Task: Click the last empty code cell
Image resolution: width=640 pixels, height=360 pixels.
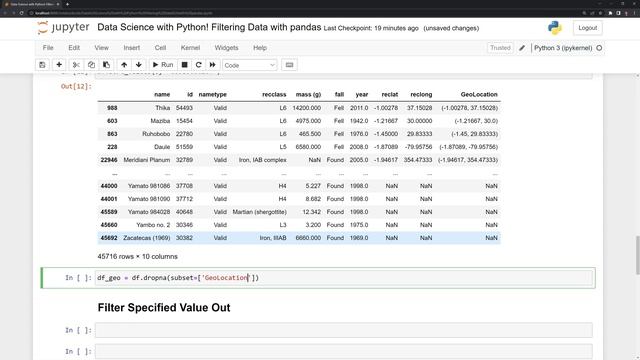Action: click(343, 351)
